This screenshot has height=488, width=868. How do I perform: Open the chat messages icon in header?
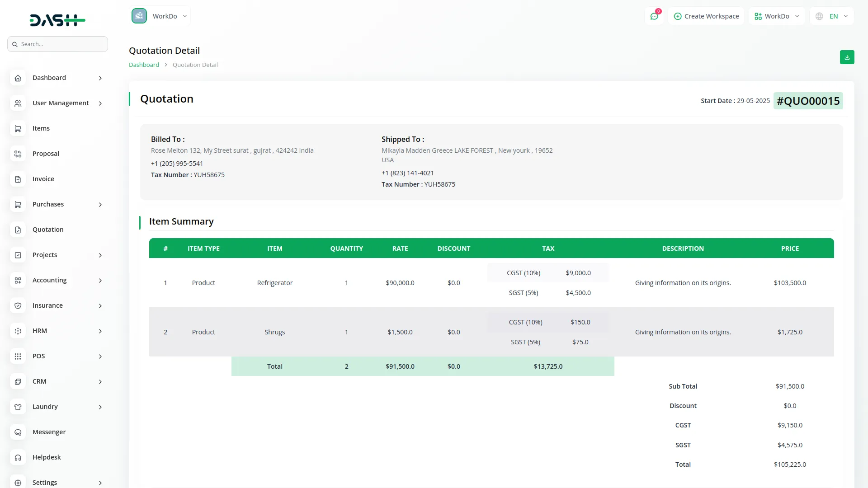(654, 16)
